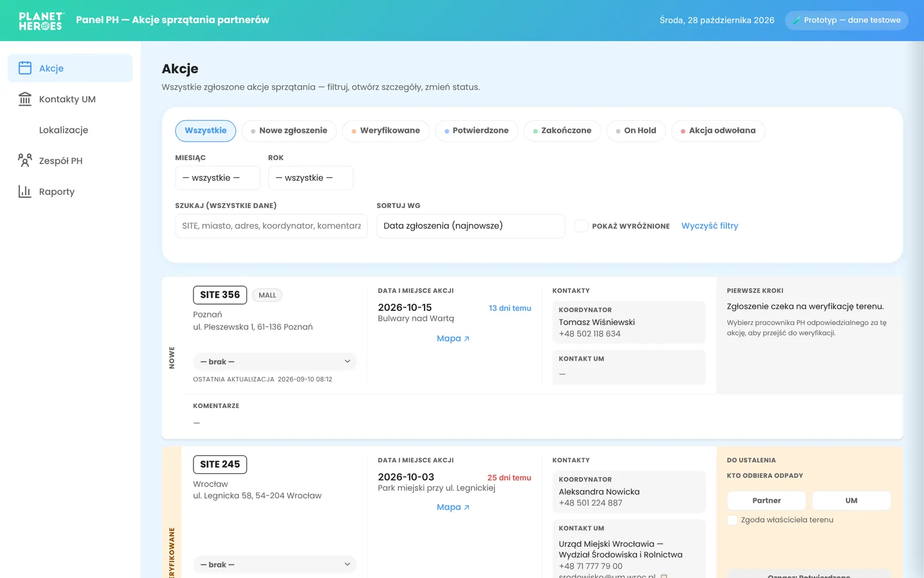Select the Wszystkie status filter
The width and height of the screenshot is (924, 578).
[206, 131]
